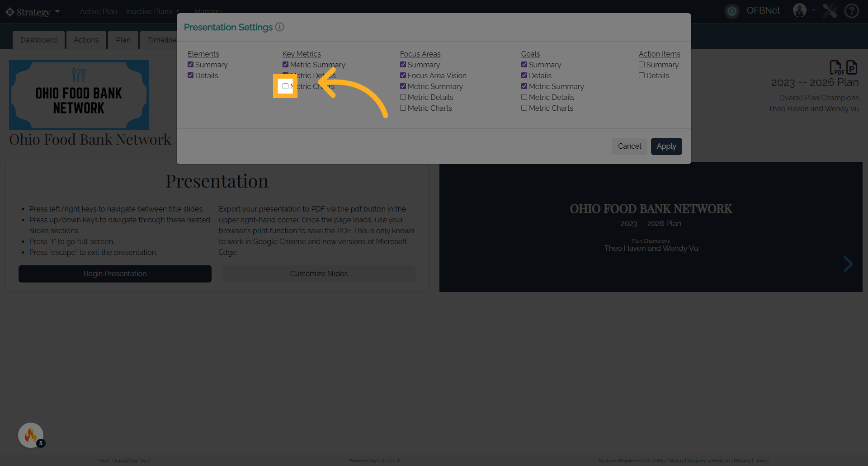Expand the Strategy dropdown arrow
Screen dimensions: 868x466
[57, 11]
